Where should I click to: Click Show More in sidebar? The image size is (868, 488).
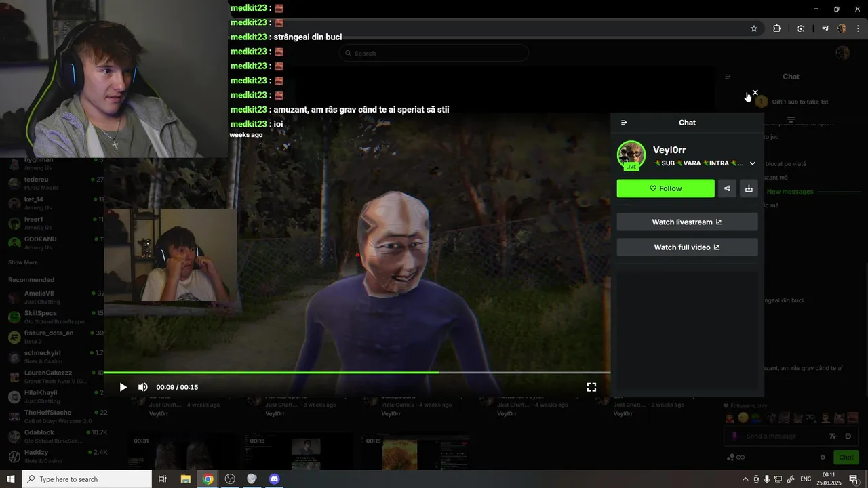[23, 262]
